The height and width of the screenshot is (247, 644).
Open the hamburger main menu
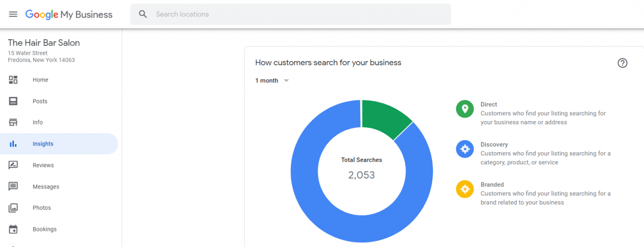[13, 14]
